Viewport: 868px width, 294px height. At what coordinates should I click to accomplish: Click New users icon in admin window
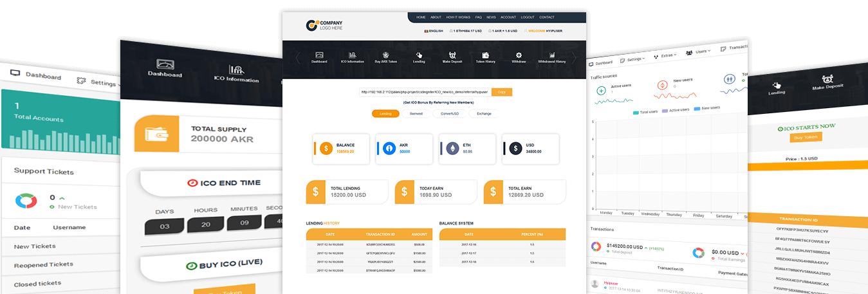[x=662, y=85]
